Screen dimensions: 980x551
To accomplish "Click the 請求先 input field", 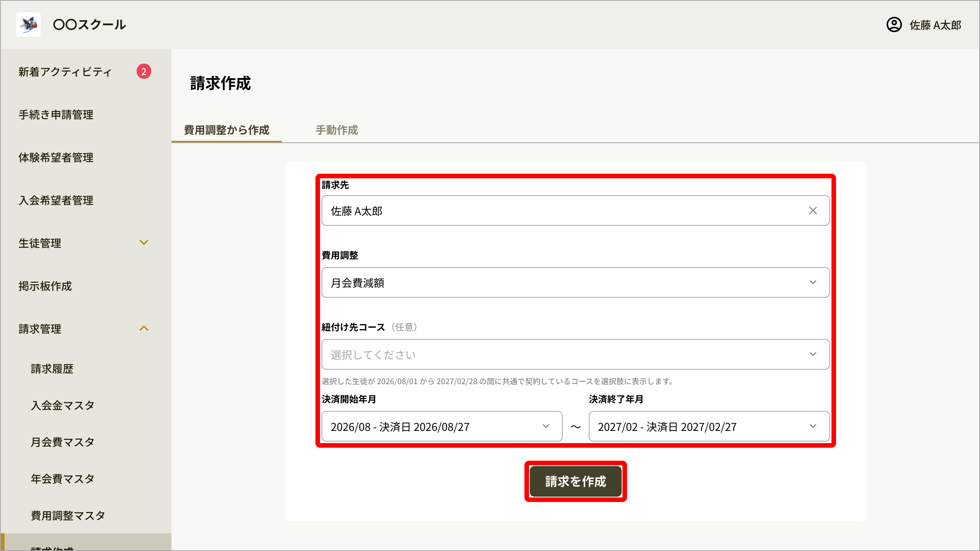I will (575, 210).
